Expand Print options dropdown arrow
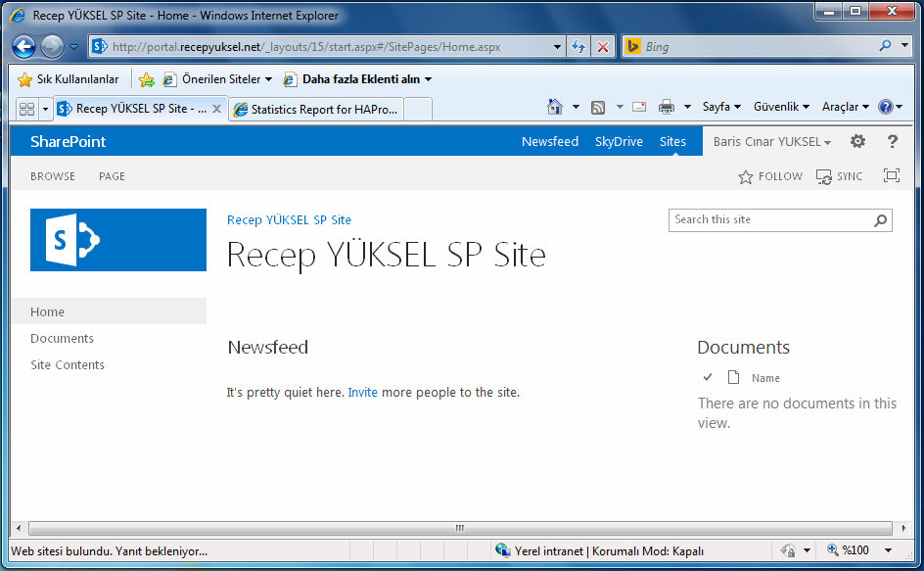 (x=687, y=107)
